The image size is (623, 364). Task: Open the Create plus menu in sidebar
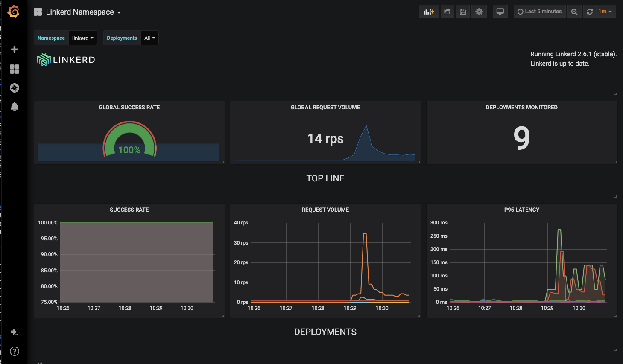pos(15,50)
